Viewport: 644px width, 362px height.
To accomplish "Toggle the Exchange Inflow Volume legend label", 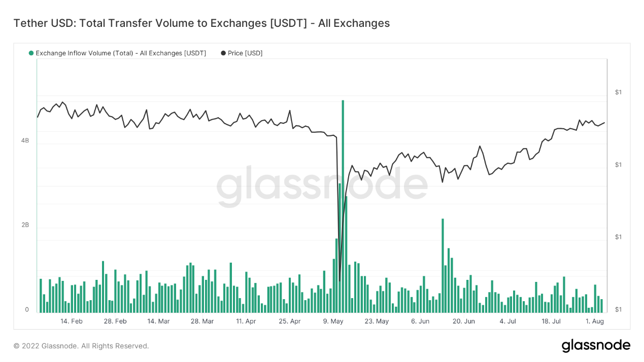I will [x=121, y=53].
